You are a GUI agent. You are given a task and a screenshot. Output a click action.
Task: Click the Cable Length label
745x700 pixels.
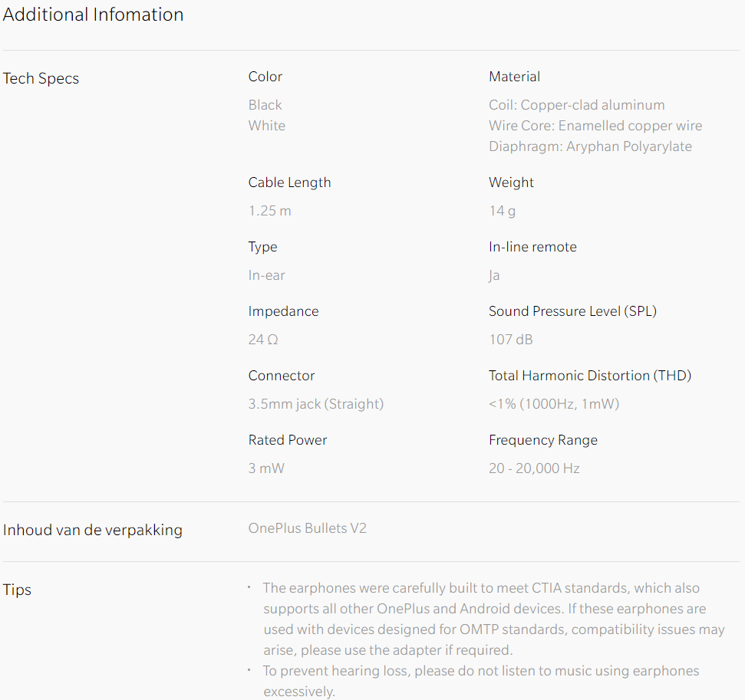(x=289, y=182)
